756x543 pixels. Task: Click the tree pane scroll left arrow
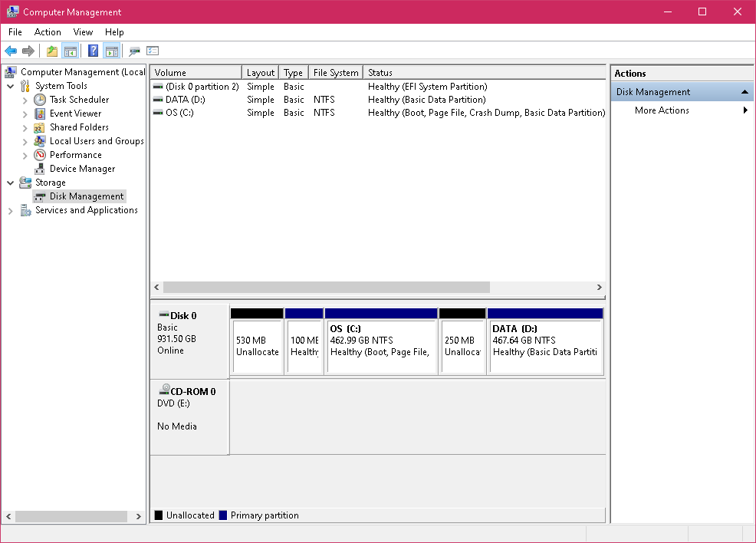(x=8, y=516)
